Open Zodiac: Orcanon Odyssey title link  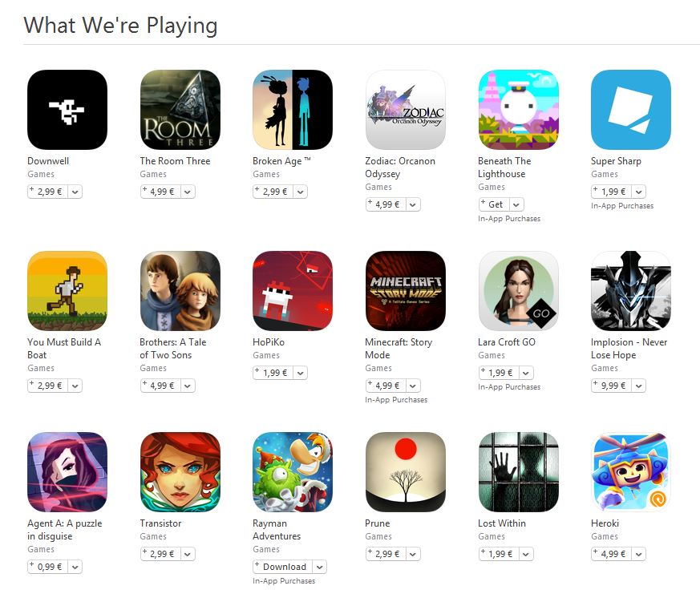[400, 168]
